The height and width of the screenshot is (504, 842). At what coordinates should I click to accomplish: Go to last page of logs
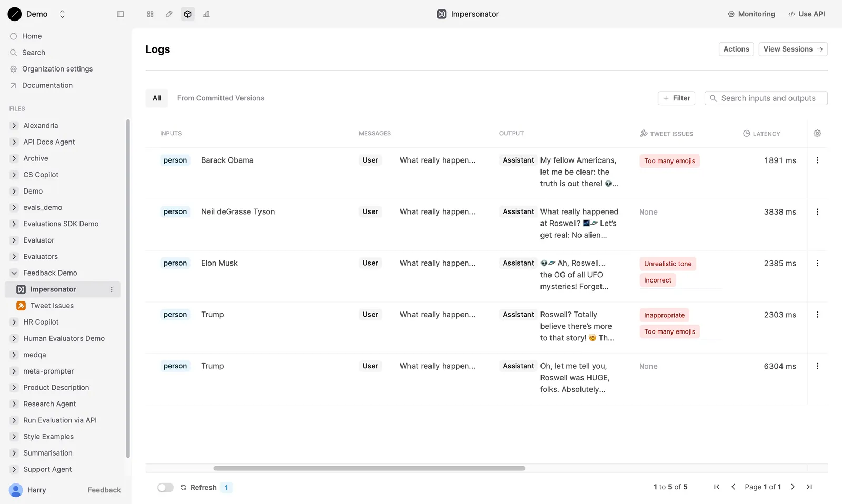pos(809,487)
